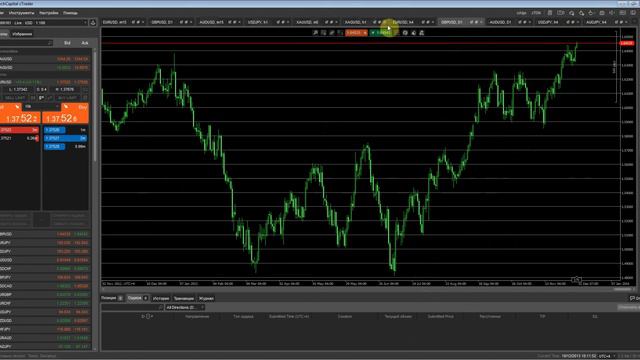Switch to the Журнал tab
This screenshot has width=640, height=360.
pyautogui.click(x=206, y=298)
